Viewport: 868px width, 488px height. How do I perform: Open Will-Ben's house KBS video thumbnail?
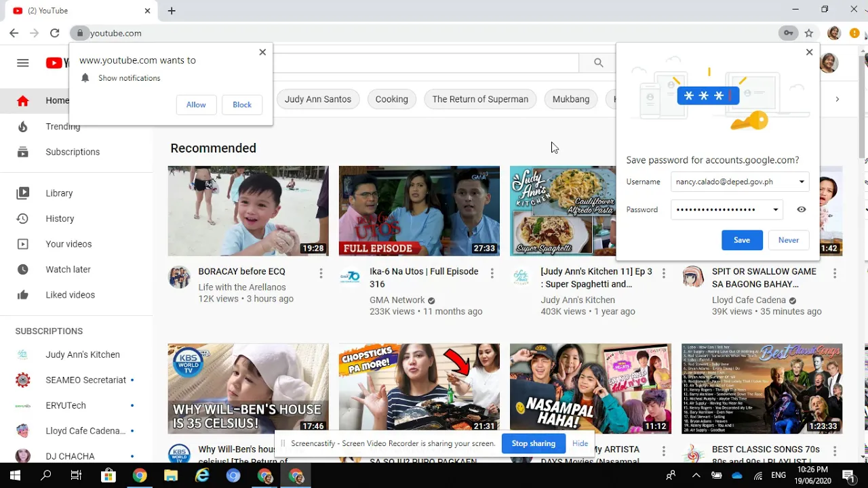pos(248,389)
